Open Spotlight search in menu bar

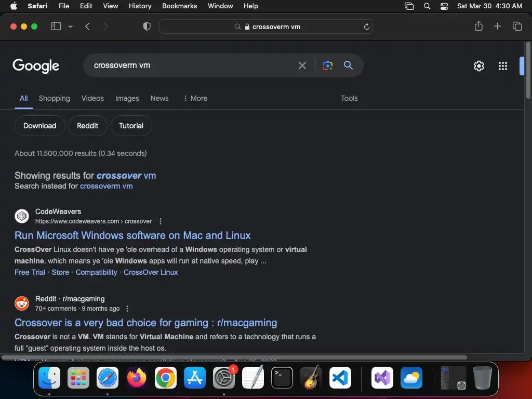pyautogui.click(x=427, y=6)
